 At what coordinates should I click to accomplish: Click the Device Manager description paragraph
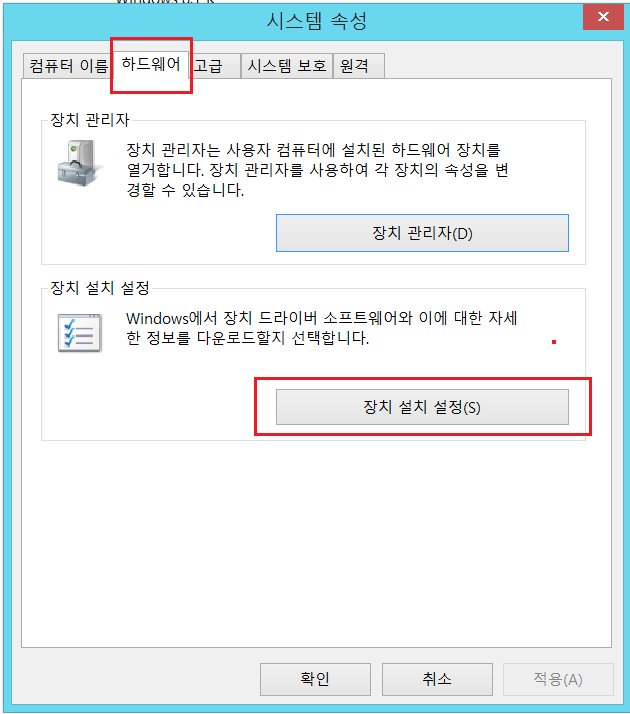tap(317, 170)
